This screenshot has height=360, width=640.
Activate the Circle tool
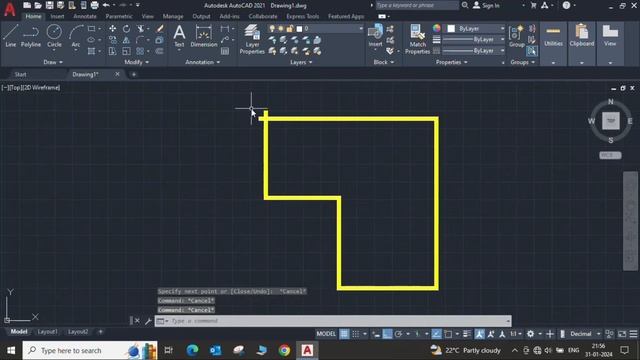click(x=54, y=36)
